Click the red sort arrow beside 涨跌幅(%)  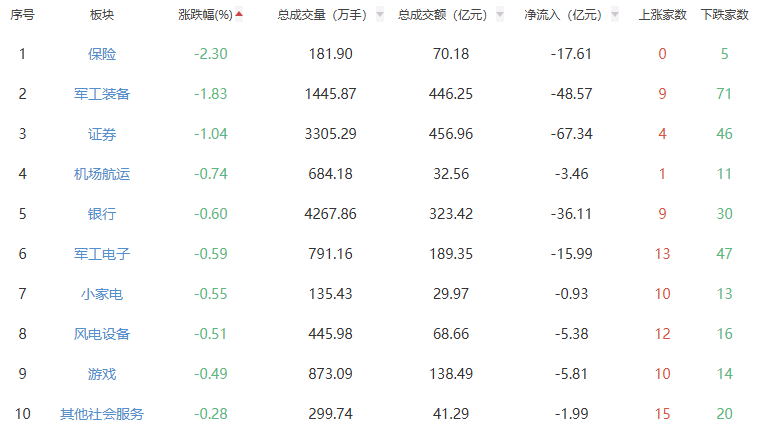(x=238, y=15)
